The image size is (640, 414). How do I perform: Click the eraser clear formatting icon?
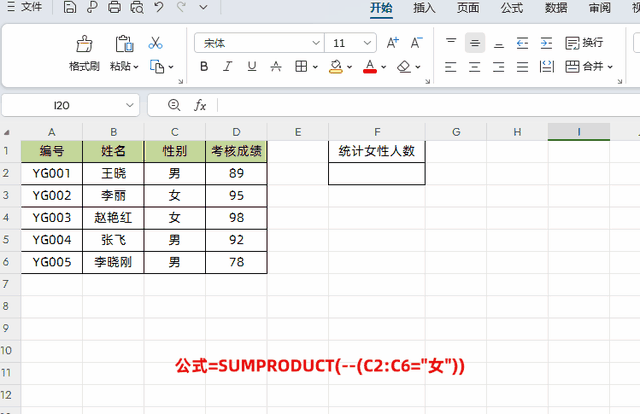click(x=404, y=67)
